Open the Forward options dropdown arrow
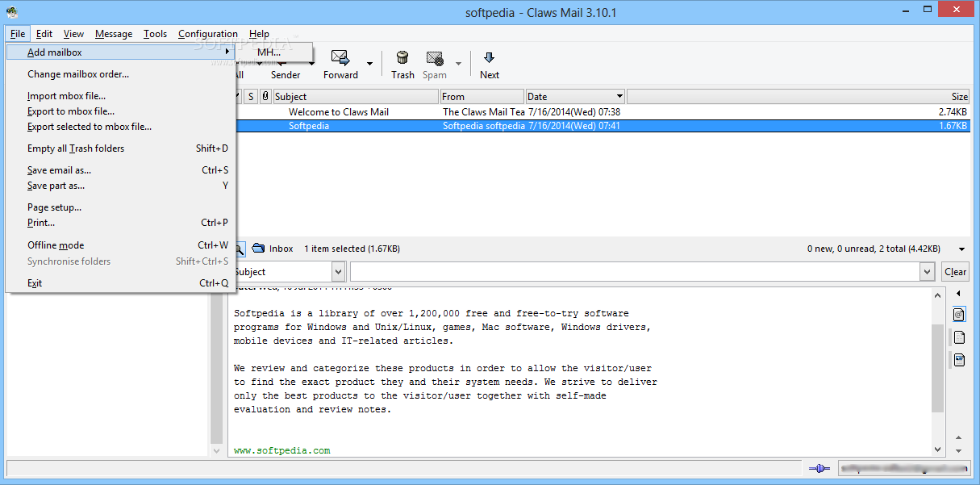This screenshot has width=980, height=485. coord(369,64)
